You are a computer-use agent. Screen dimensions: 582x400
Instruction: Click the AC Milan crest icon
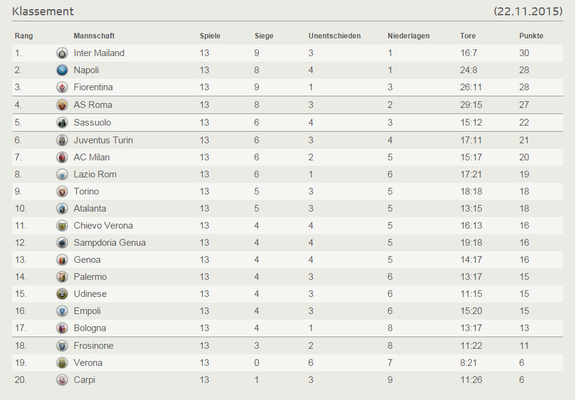pyautogui.click(x=62, y=157)
